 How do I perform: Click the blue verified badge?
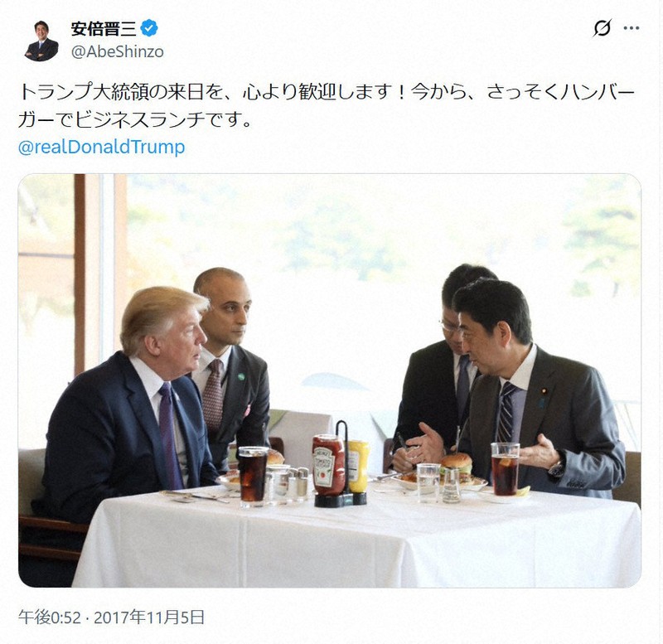(x=149, y=28)
